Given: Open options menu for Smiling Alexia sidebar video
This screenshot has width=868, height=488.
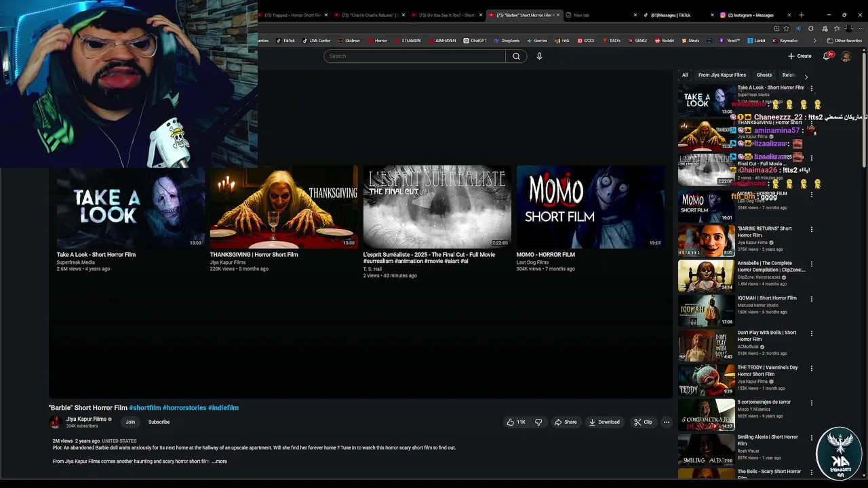Looking at the screenshot, I should 812,437.
